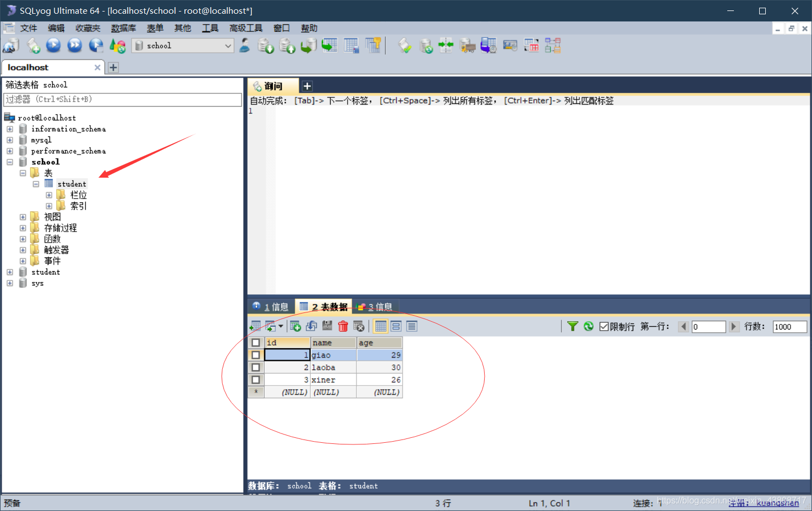Click the database synchronization icon
Image resolution: width=812 pixels, height=511 pixels.
point(426,46)
